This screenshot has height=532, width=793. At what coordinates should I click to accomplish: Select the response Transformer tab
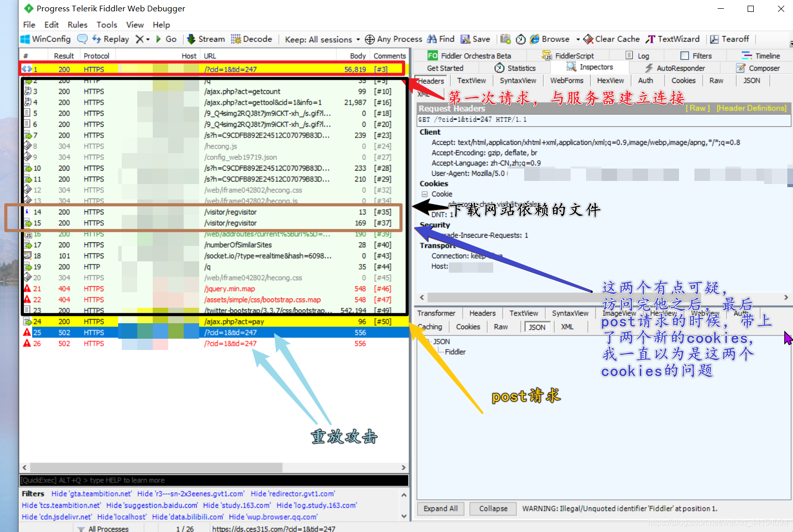point(436,313)
